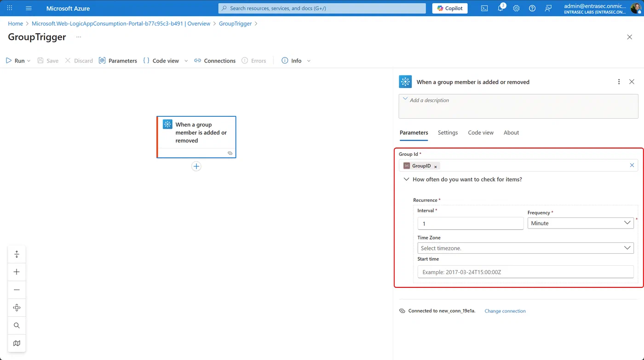Viewport: 644px width, 360px height.
Task: Open the GroupTrigger title ellipsis menu
Action: tap(79, 37)
